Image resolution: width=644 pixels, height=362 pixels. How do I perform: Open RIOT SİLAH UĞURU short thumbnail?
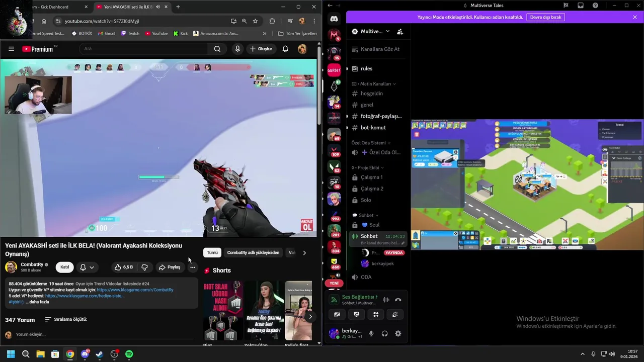[x=222, y=311]
